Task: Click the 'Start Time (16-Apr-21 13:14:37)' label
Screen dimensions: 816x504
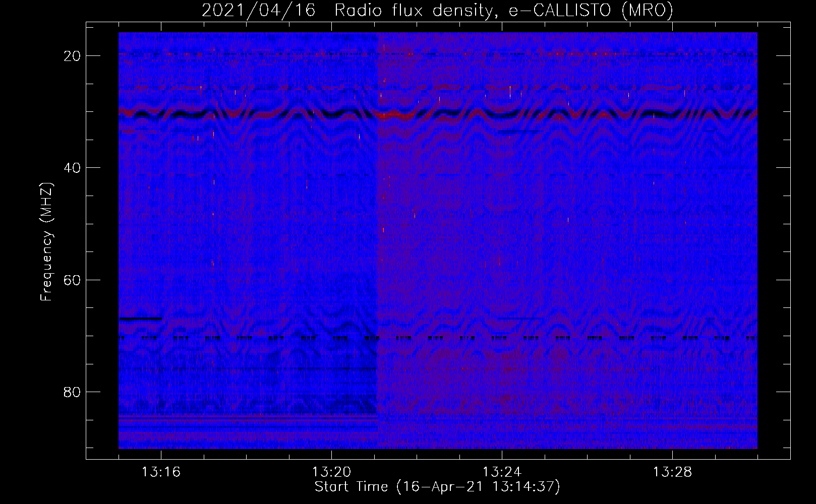Action: 437,487
